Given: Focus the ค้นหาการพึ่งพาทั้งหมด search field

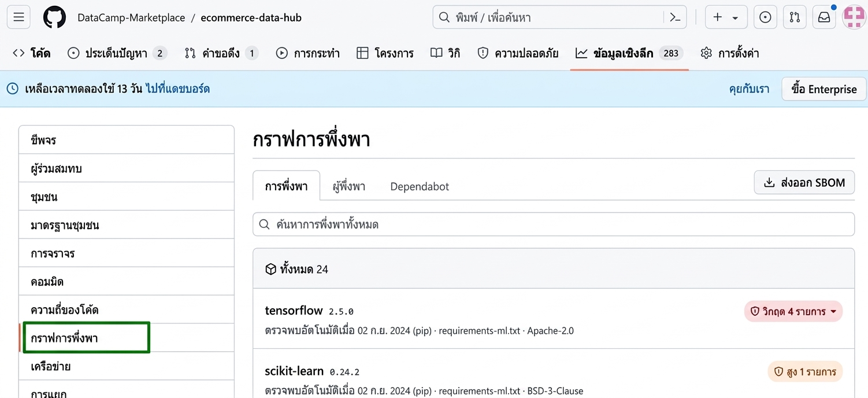Looking at the screenshot, I should [554, 224].
